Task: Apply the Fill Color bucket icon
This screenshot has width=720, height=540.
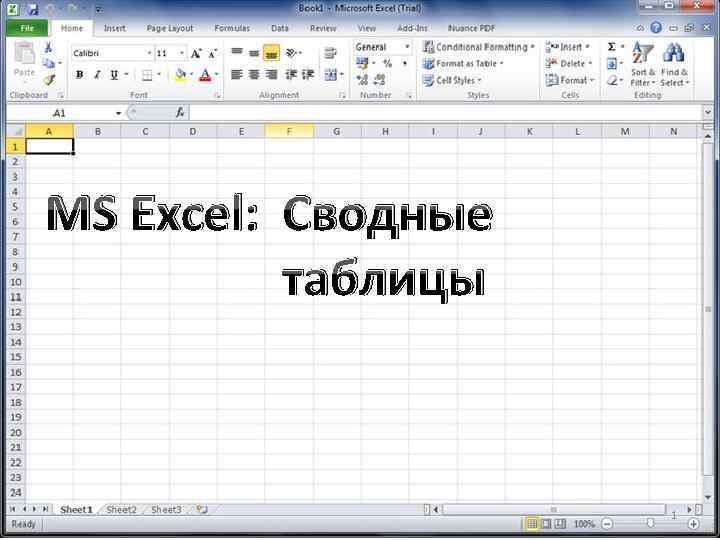Action: pyautogui.click(x=181, y=75)
